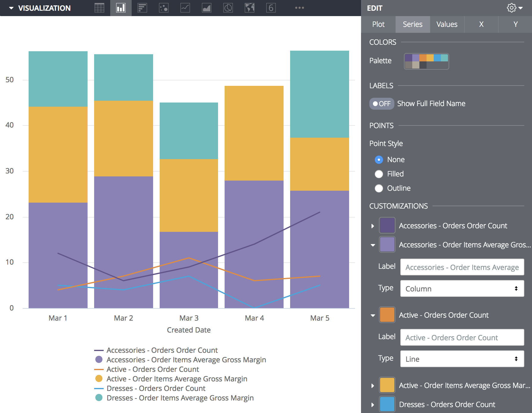Collapse the Active - Orders Order Count series
Image resolution: width=532 pixels, height=413 pixels.
pos(373,315)
